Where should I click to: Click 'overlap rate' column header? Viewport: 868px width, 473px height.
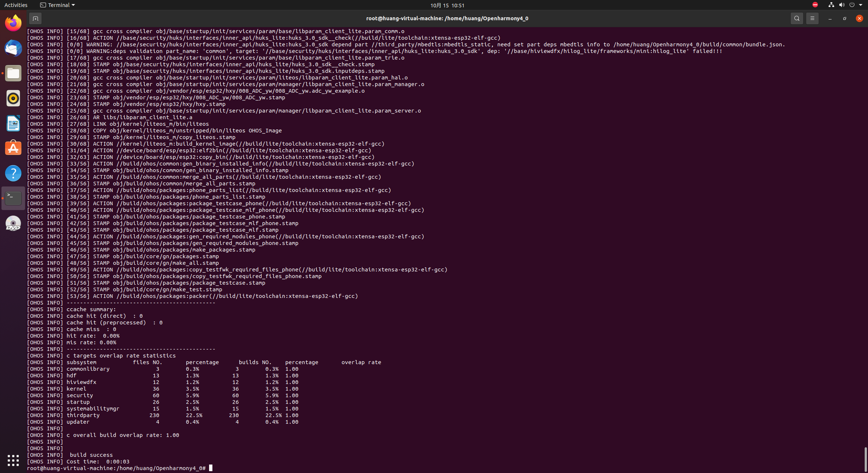point(361,362)
